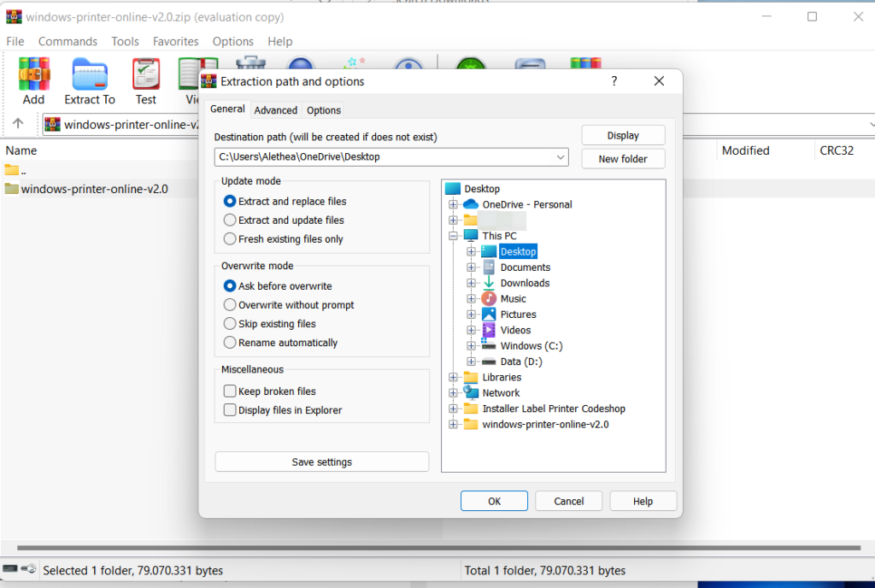Run the Test archive toolbar icon
875x588 pixels.
pos(145,73)
